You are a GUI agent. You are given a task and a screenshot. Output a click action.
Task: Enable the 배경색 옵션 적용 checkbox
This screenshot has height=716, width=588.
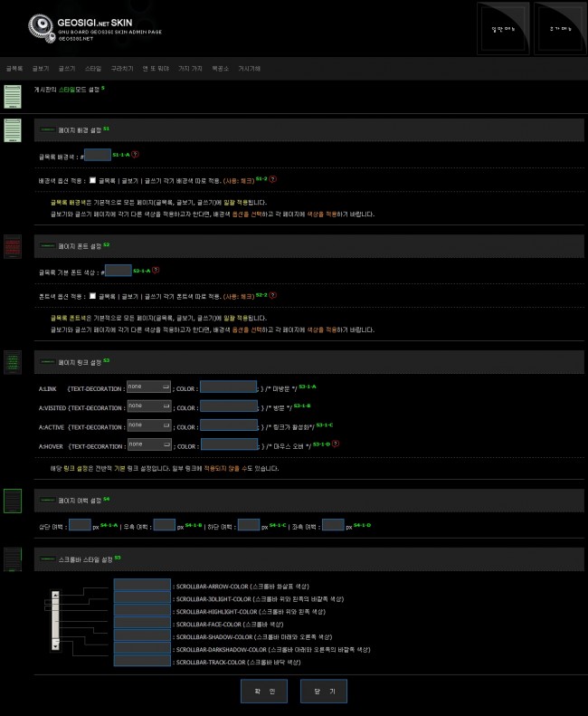[x=92, y=180]
